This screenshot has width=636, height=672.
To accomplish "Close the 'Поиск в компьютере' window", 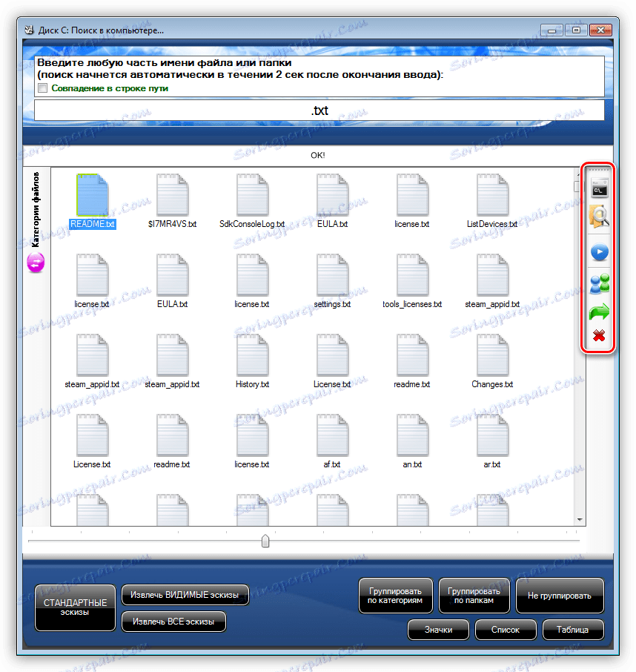I will click(600, 30).
